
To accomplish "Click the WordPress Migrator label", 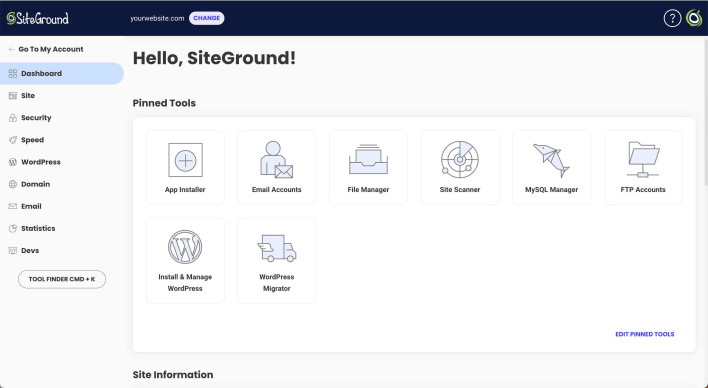I will [276, 283].
